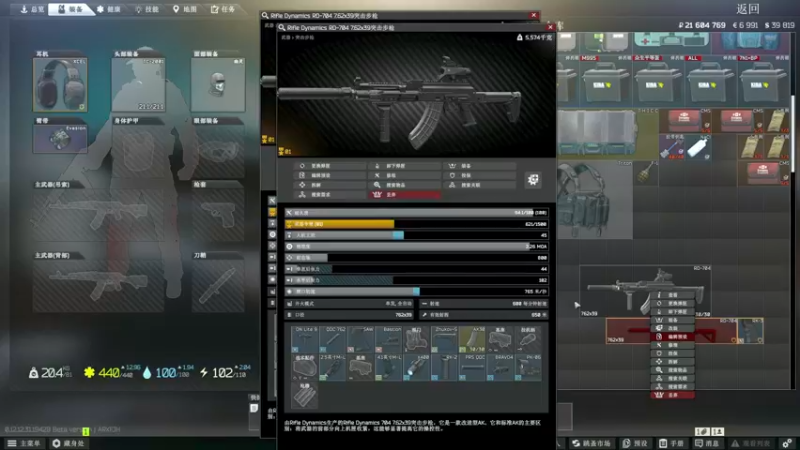Choose the insure entry in context menu

click(672, 353)
